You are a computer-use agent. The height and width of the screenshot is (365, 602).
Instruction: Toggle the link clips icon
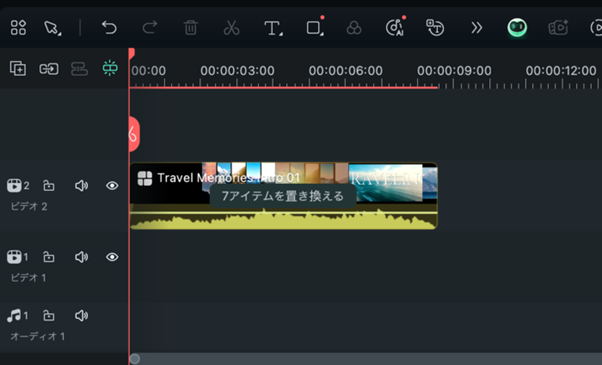(49, 69)
